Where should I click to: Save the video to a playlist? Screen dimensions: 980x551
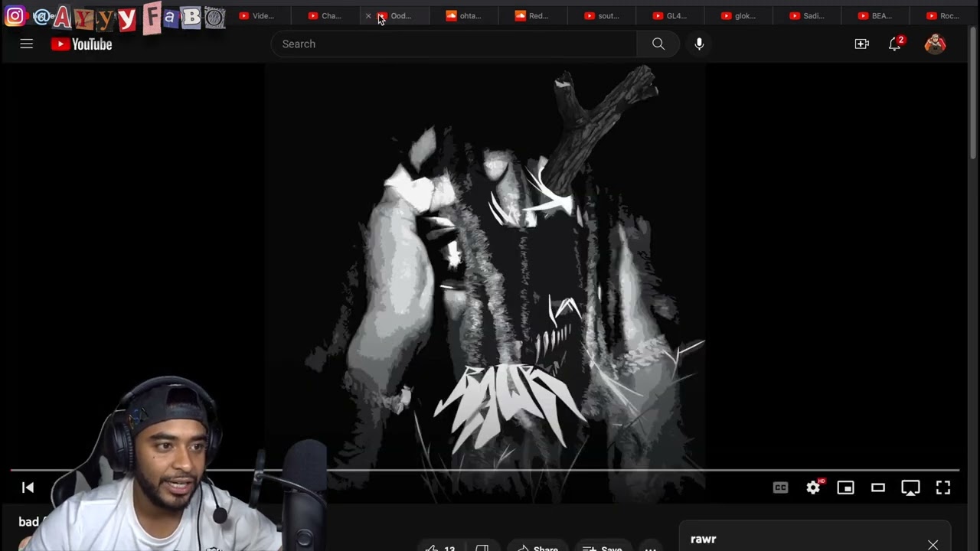click(x=603, y=547)
